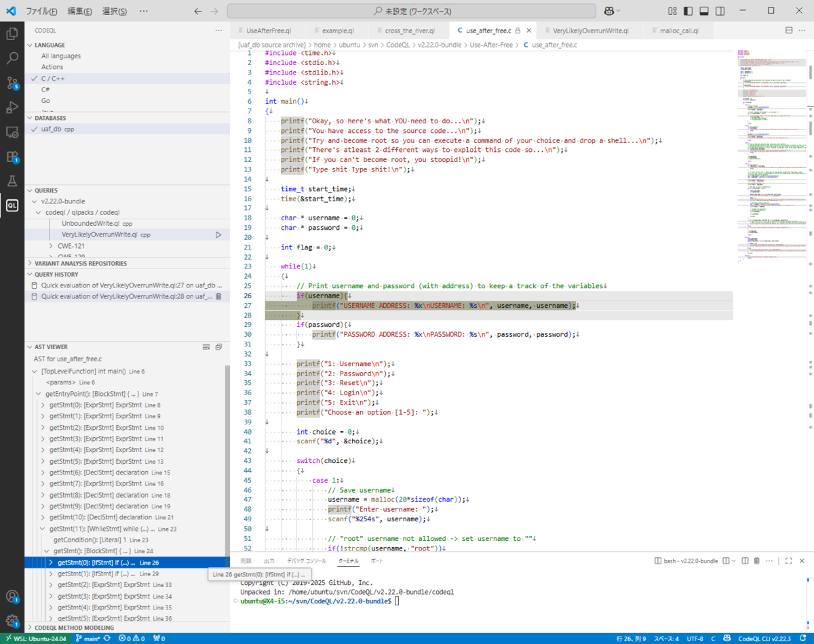Image resolution: width=814 pixels, height=644 pixels.
Task: Go back in navigation history
Action: coord(198,11)
